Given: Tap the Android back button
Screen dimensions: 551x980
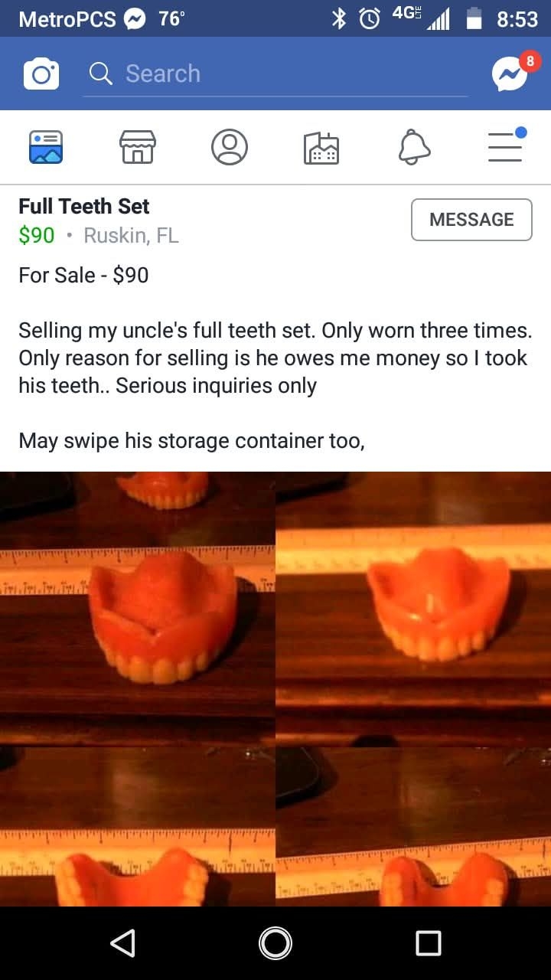Looking at the screenshot, I should [x=122, y=943].
